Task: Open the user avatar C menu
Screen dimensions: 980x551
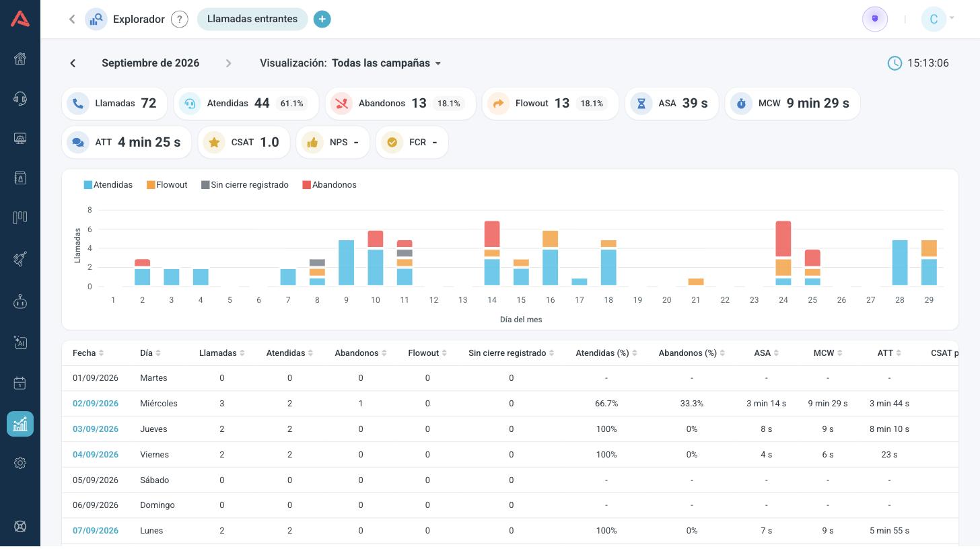Action: pos(938,19)
